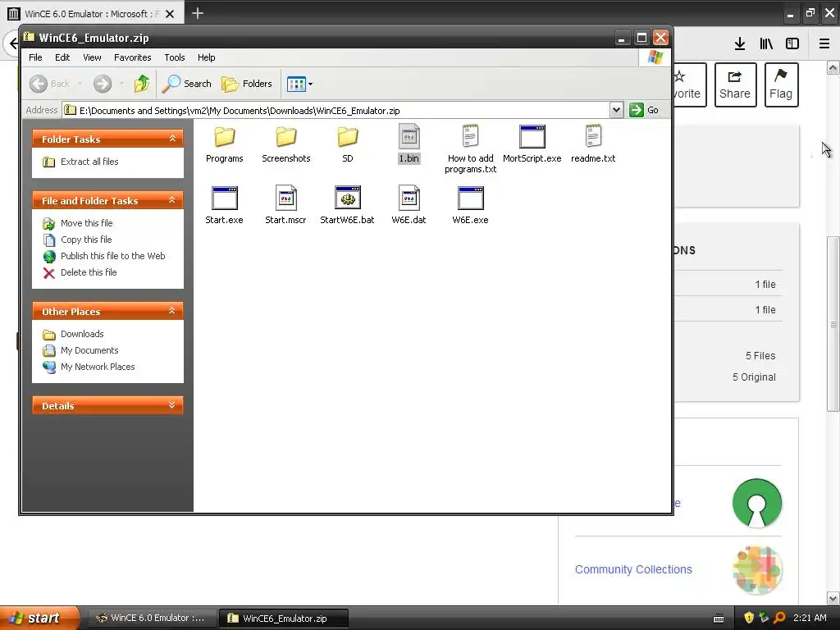
Task: Switch to WinCE6_Emulator.zip taskbar item
Action: 284,619
